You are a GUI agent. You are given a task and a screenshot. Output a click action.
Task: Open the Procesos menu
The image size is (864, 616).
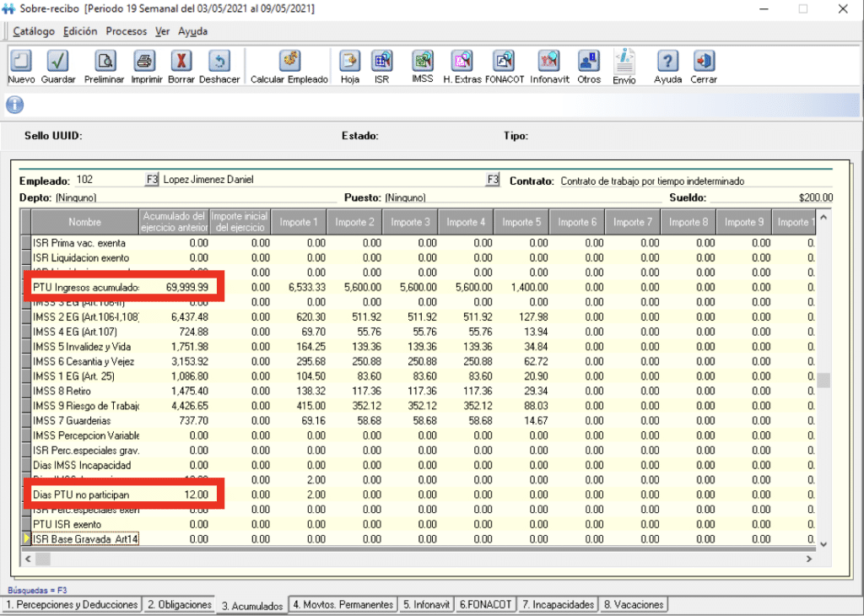coord(126,31)
